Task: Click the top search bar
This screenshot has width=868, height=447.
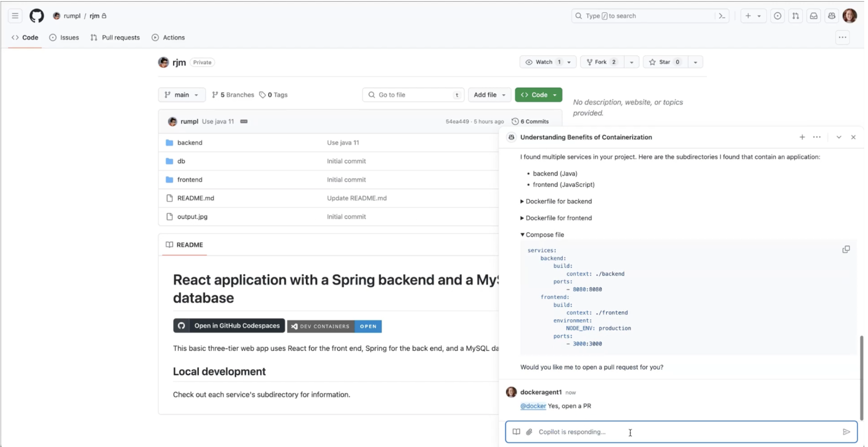Action: 642,16
